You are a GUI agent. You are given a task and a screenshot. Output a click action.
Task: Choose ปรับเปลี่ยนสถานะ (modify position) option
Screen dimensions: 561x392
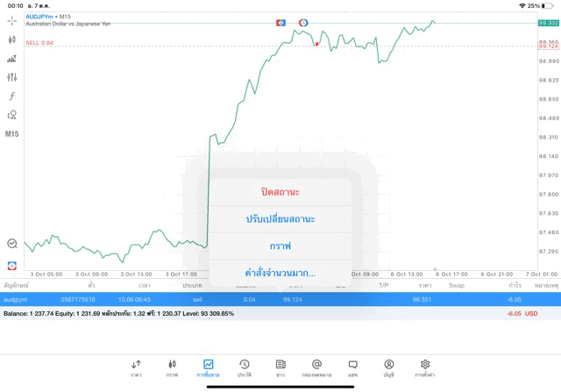280,218
